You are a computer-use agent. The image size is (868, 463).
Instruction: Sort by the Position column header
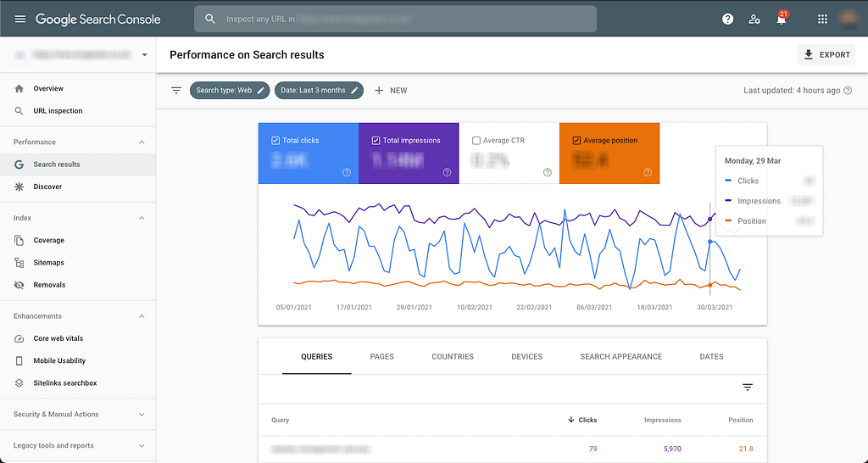click(741, 420)
